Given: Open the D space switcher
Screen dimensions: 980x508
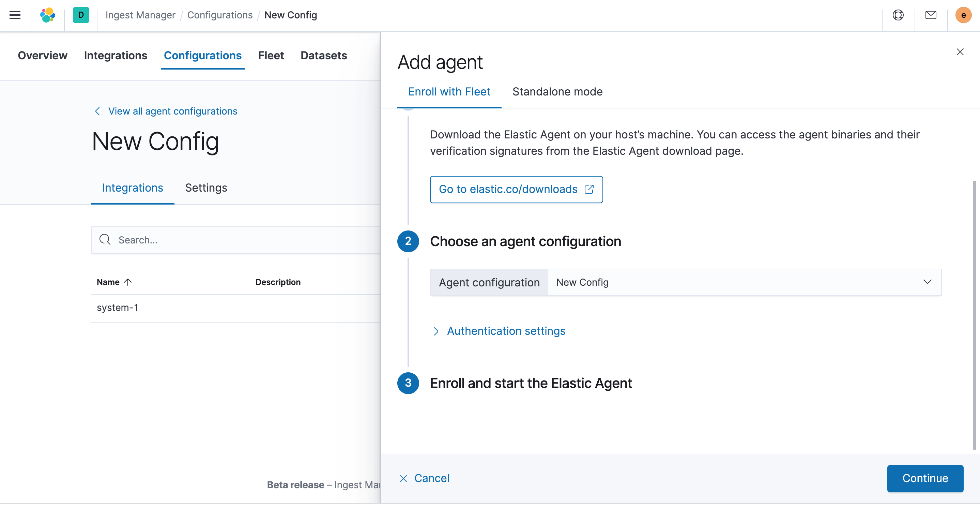Looking at the screenshot, I should click(x=81, y=15).
